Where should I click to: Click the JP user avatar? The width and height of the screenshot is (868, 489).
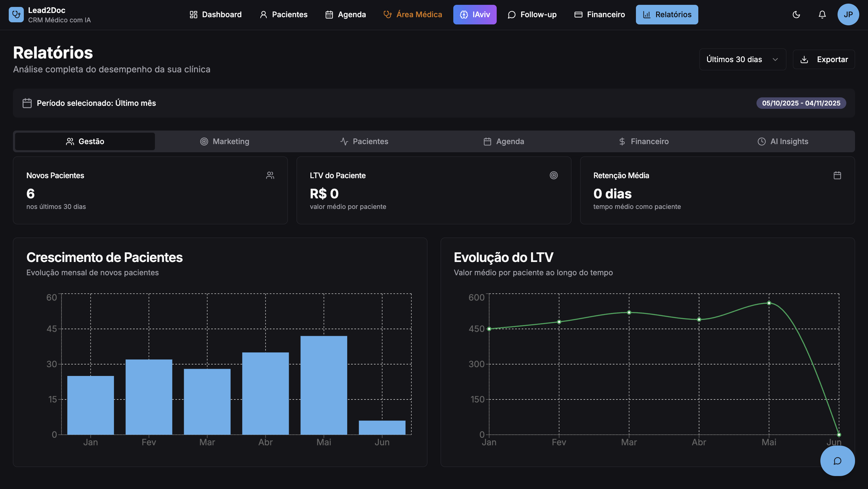pyautogui.click(x=848, y=14)
